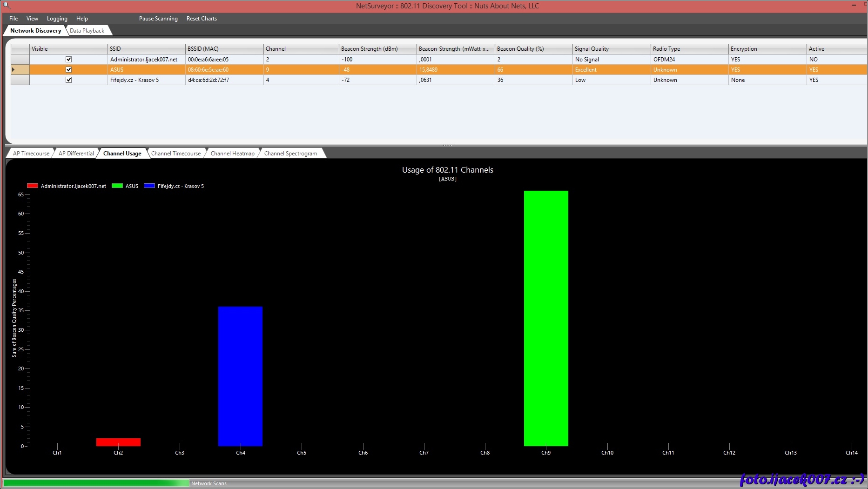Click the current row arrow indicator for ASUS
Screen dimensions: 868x489
tap(13, 70)
